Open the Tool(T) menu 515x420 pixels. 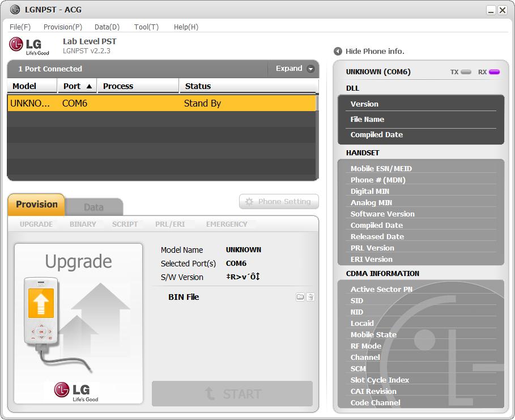[146, 27]
